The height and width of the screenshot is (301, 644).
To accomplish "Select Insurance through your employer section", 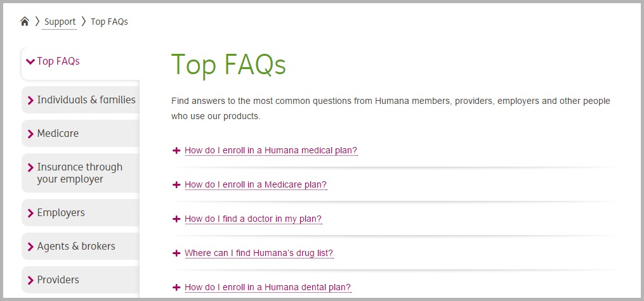I will tap(81, 173).
